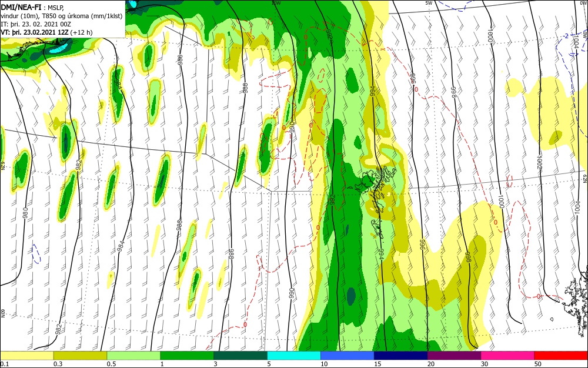Click the '20' legend scale value
This screenshot has width=588, height=368.
pos(431,364)
